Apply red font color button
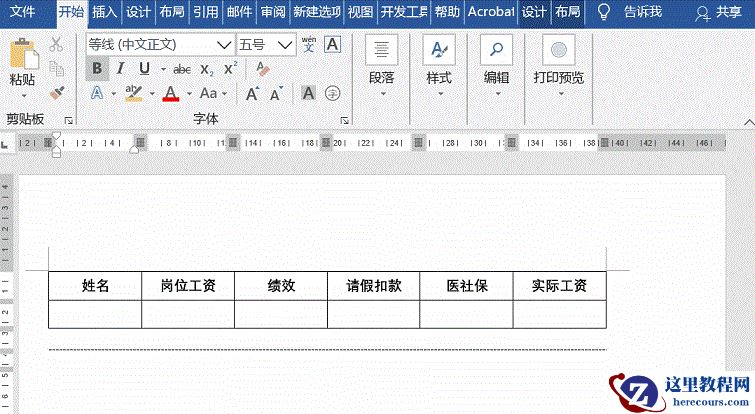 click(x=171, y=93)
